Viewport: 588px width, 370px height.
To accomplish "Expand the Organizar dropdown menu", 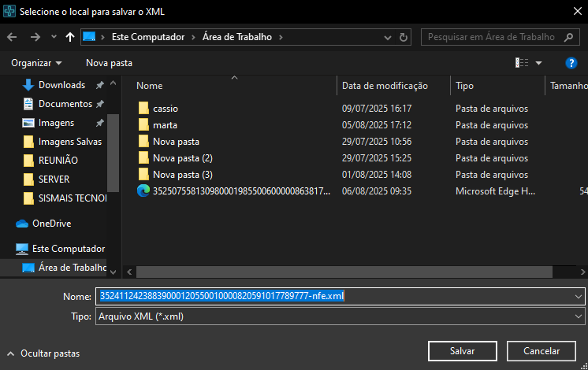I will (36, 63).
